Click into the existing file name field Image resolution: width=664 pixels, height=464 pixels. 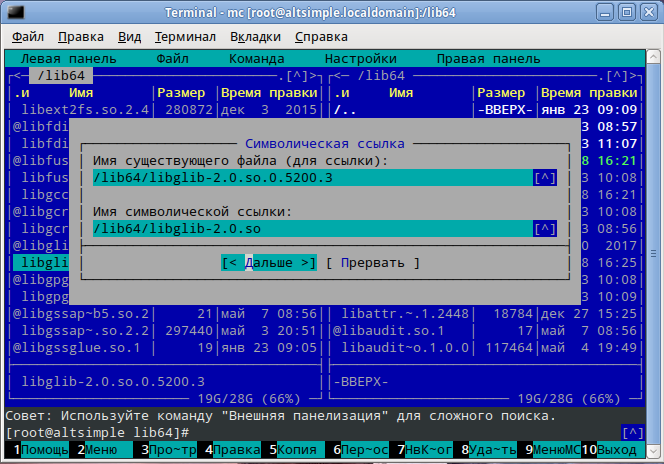310,178
